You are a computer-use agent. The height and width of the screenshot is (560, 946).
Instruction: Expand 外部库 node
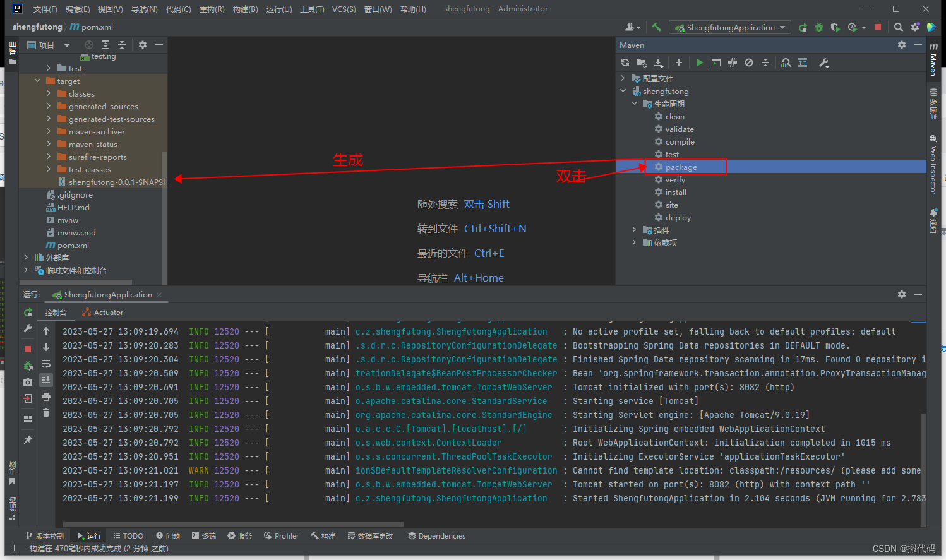pos(26,258)
